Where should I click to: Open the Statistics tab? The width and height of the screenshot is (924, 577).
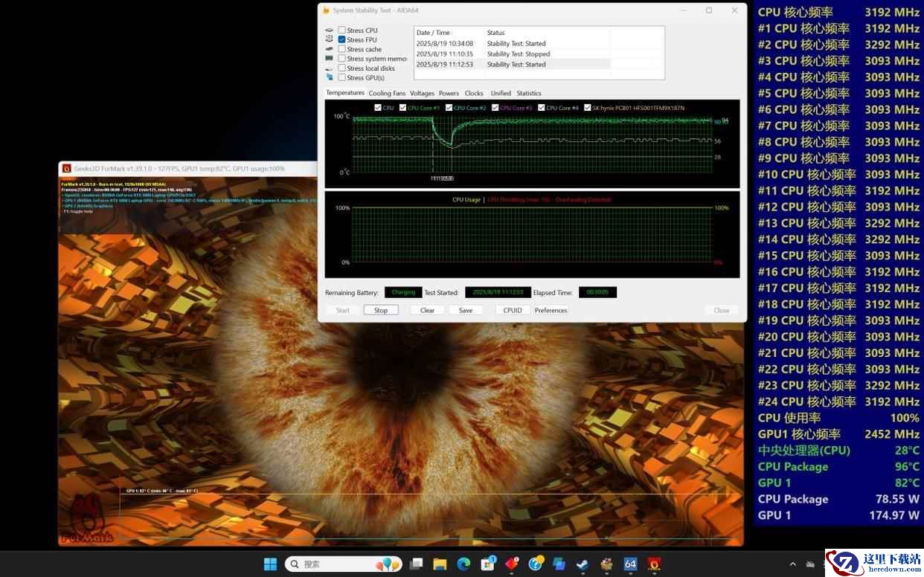(x=528, y=94)
